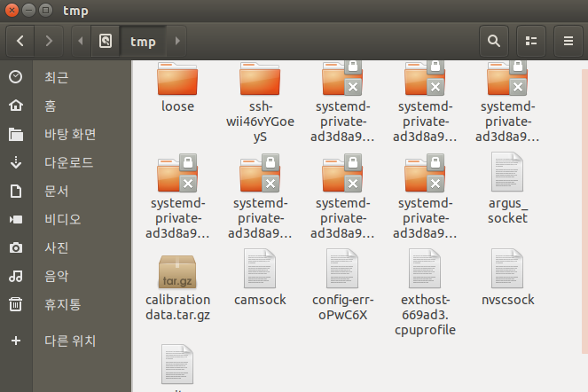Click the loose folder name label
Viewport: 588px width, 392px height.
coord(177,106)
